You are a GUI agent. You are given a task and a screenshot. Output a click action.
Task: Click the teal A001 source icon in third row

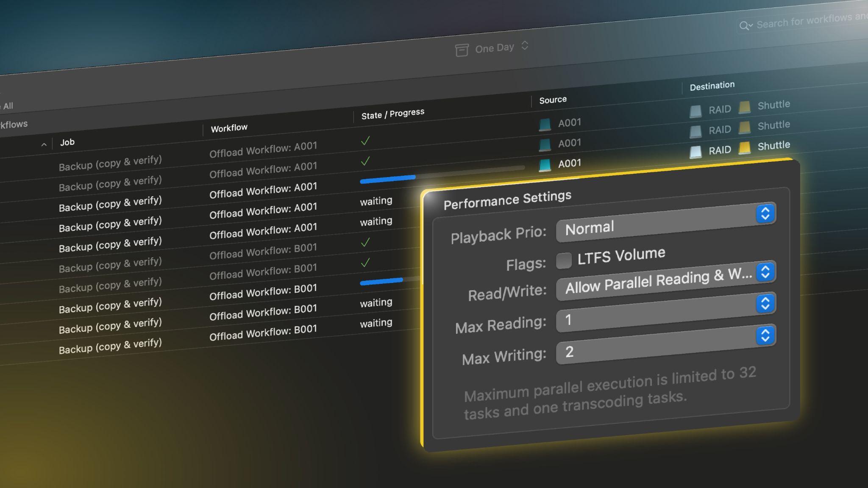tap(545, 165)
